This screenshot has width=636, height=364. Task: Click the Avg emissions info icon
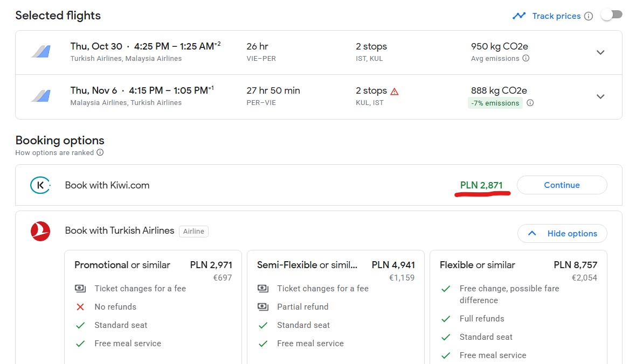coord(526,58)
